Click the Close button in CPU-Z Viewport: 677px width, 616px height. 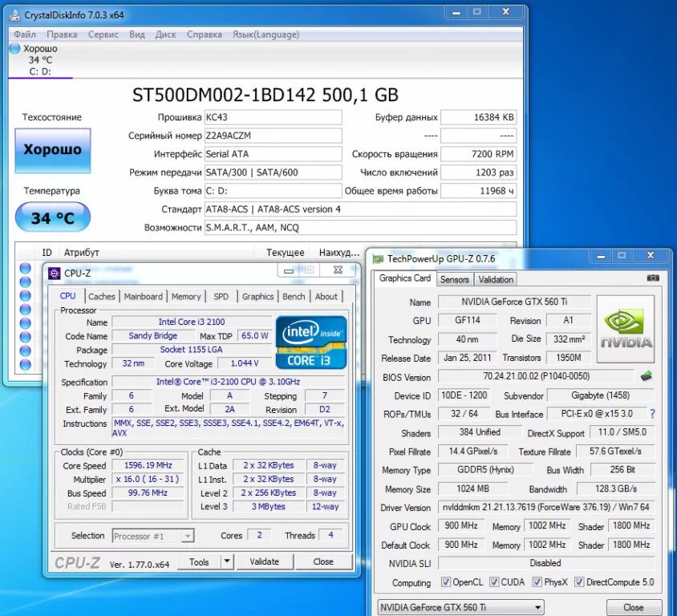coord(323,561)
